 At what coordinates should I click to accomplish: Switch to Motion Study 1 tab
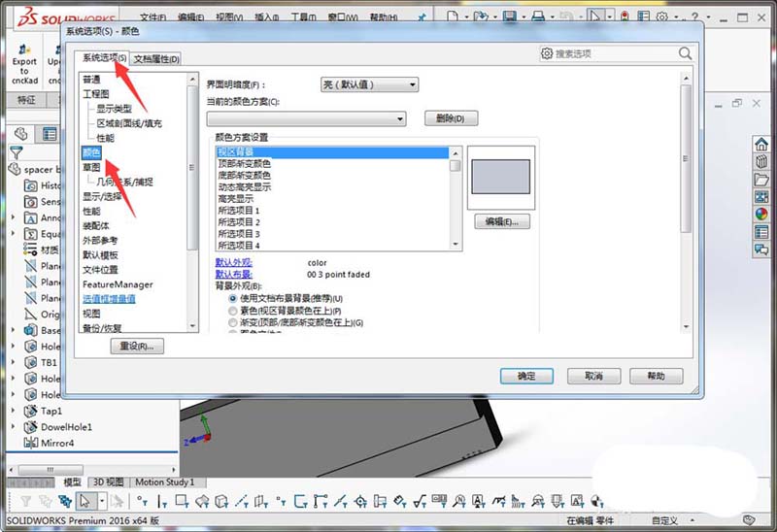[x=165, y=482]
